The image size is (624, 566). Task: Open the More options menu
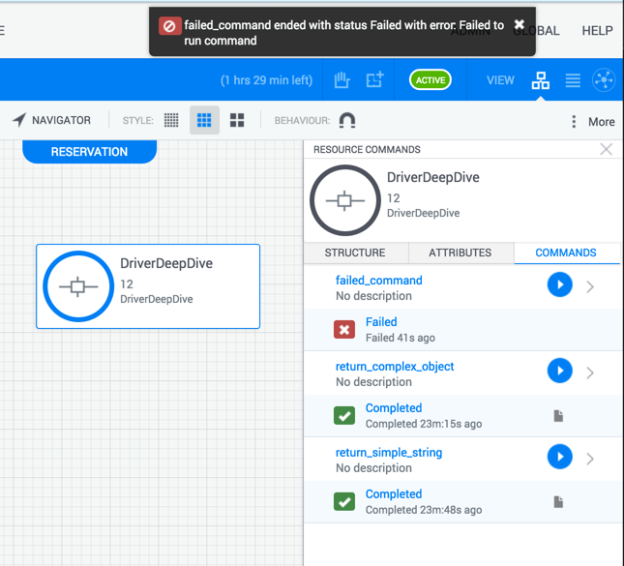pyautogui.click(x=592, y=121)
